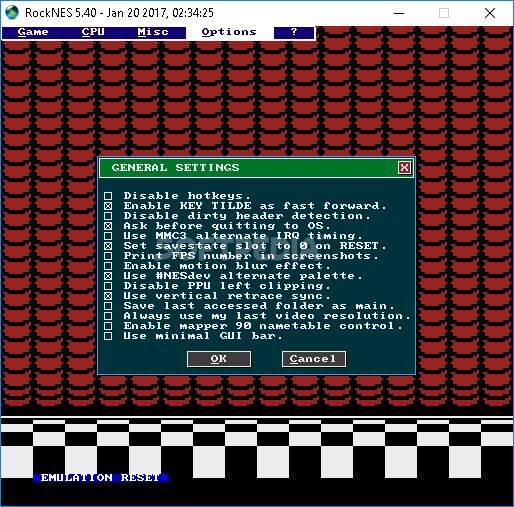Open the Options menu
This screenshot has width=514, height=507.
229,32
